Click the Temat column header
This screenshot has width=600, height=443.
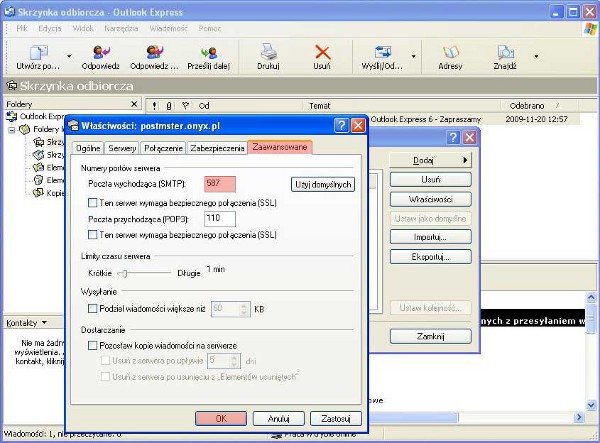tap(402, 106)
